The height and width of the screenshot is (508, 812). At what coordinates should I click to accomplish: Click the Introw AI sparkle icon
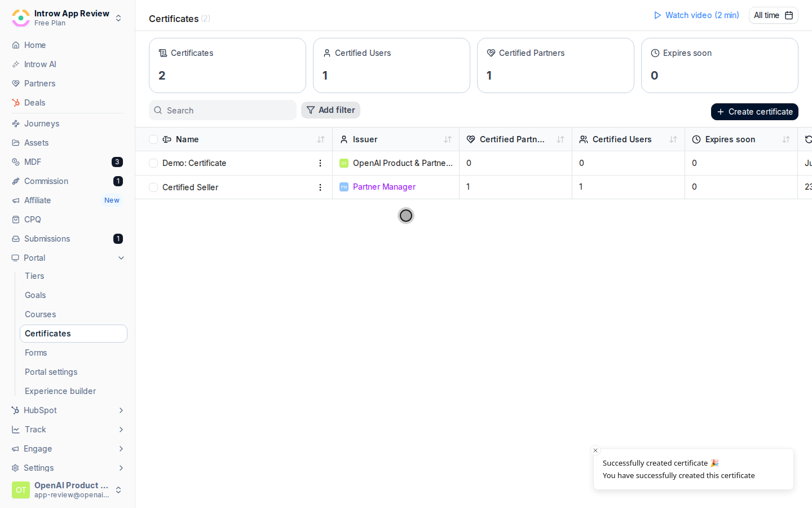(x=16, y=64)
